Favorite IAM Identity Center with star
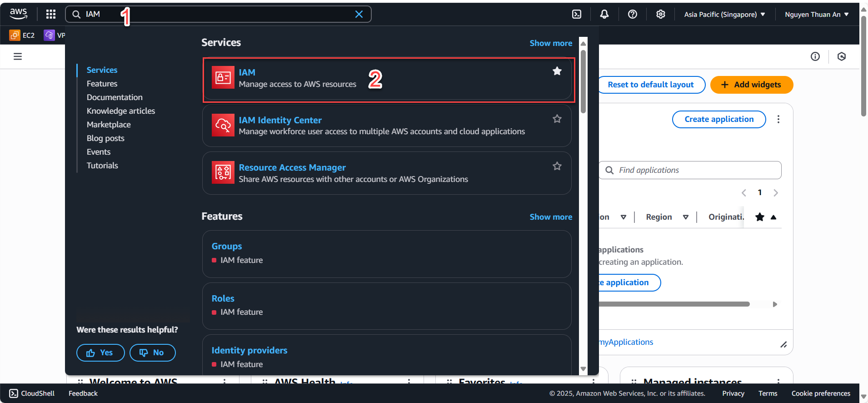Viewport: 868px width, 403px height. 557,119
